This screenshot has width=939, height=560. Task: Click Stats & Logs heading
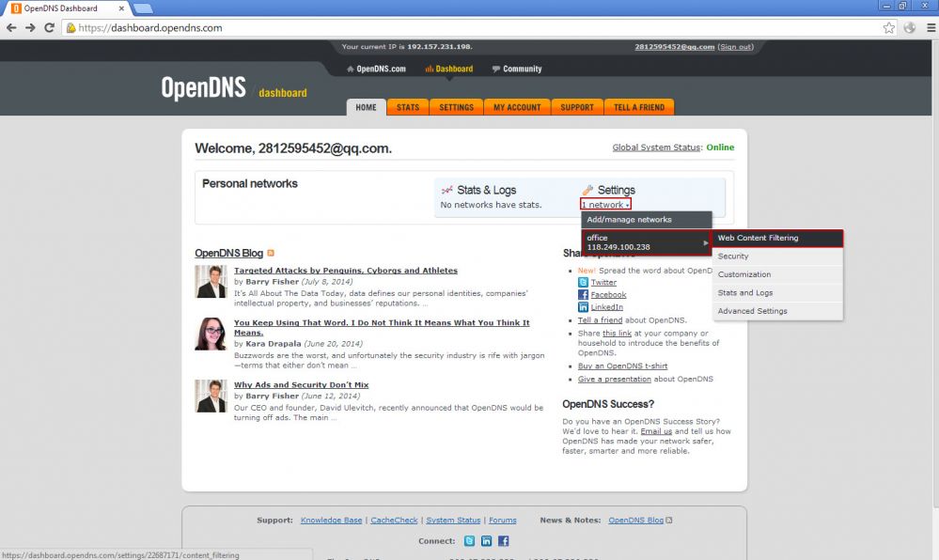click(x=486, y=190)
